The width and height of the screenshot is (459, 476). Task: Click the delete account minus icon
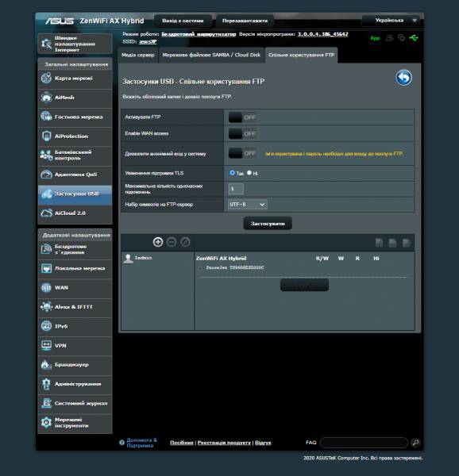[x=172, y=242]
